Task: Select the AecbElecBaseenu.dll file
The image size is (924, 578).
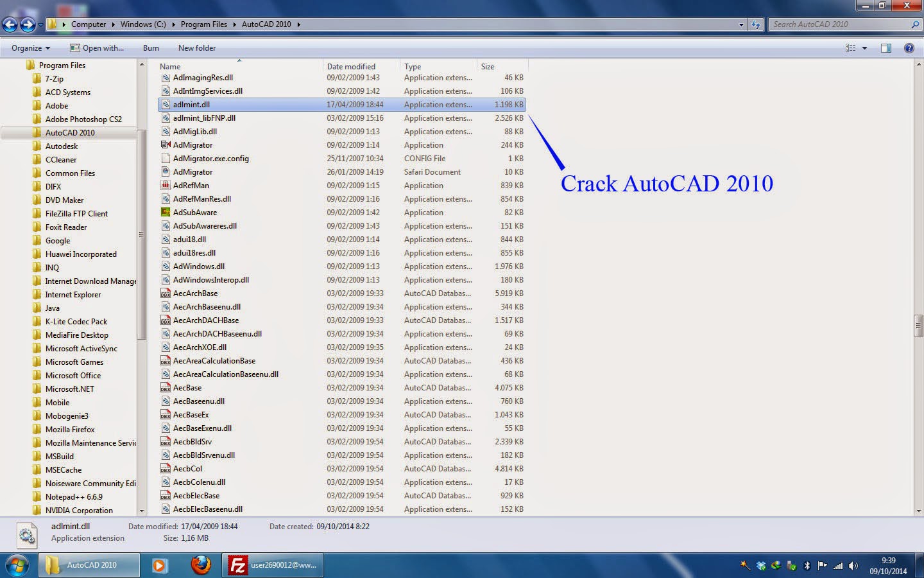Action: click(x=208, y=509)
